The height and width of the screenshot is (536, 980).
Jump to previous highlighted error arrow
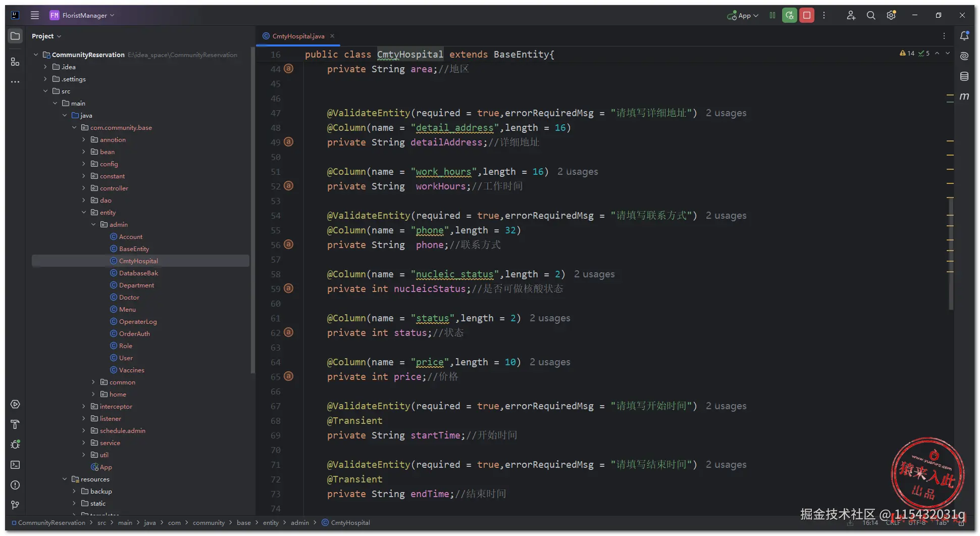pyautogui.click(x=937, y=53)
